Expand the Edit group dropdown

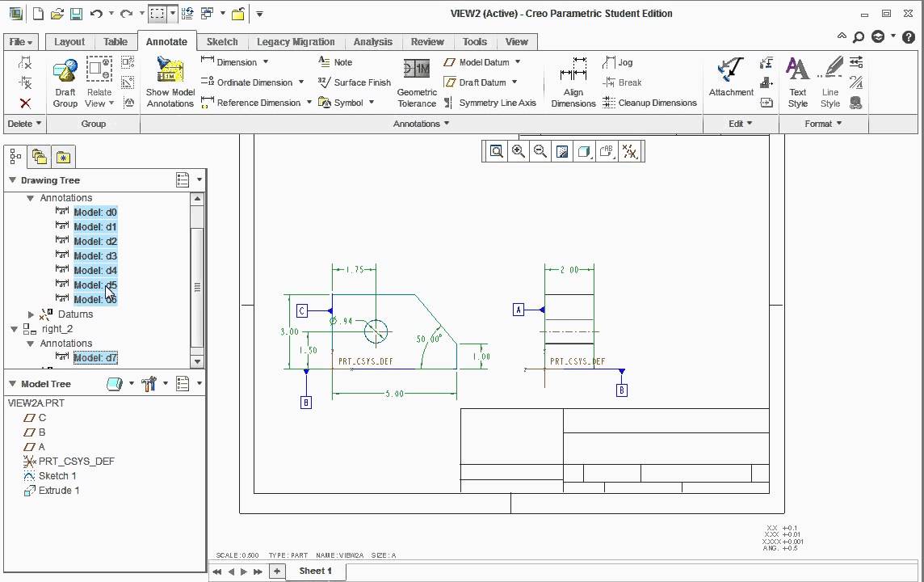tap(740, 123)
